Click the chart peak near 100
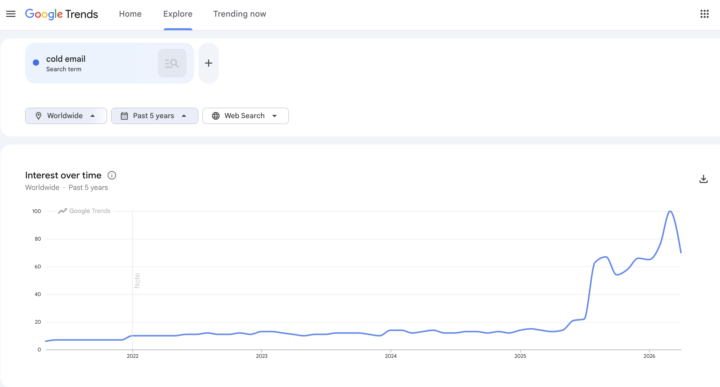This screenshot has height=387, width=720. (670, 212)
